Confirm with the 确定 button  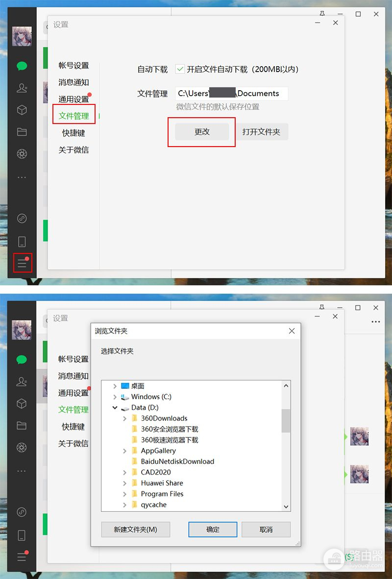click(x=213, y=529)
